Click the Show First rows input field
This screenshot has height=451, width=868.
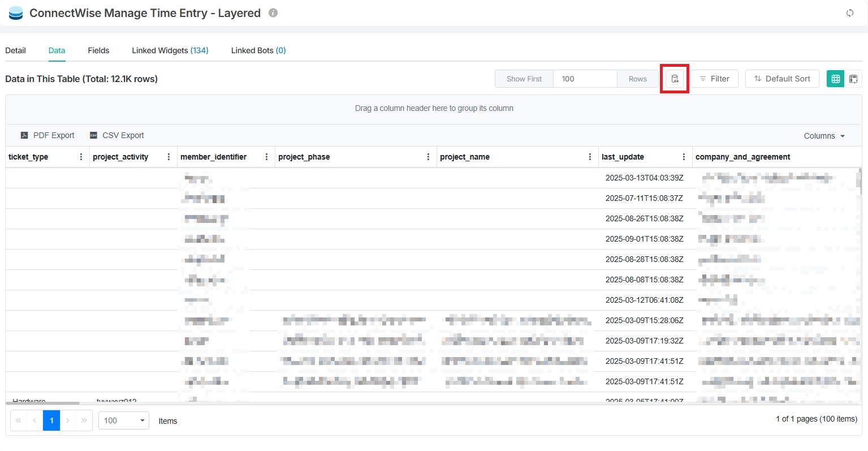[x=585, y=79]
